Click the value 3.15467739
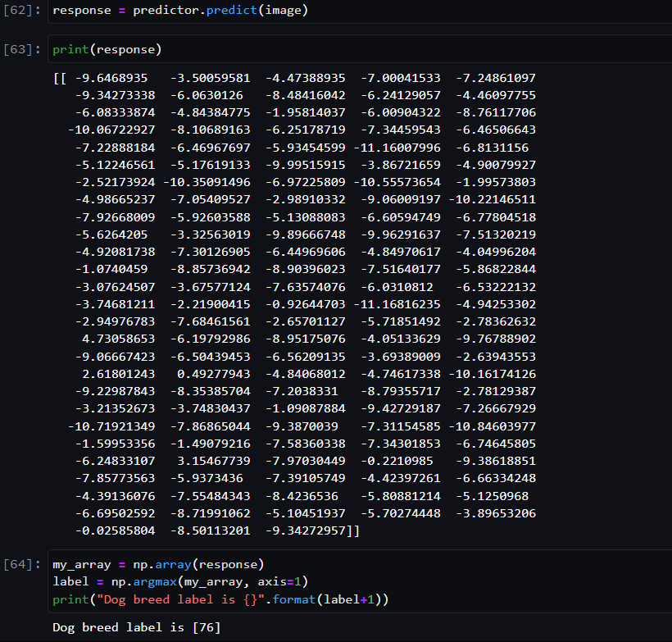 pos(213,461)
